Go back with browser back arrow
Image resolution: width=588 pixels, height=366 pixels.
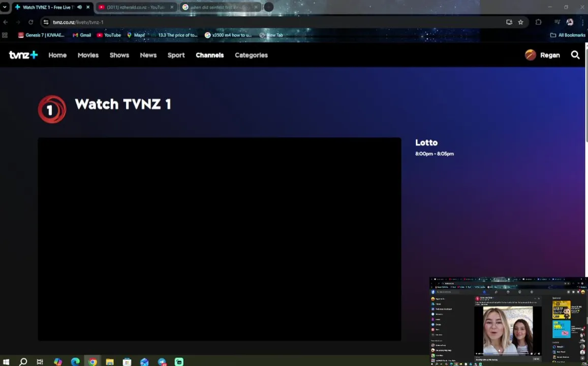click(5, 22)
